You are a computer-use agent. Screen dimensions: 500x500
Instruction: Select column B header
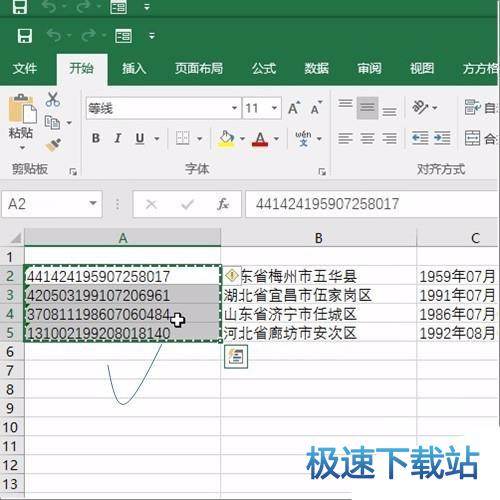click(x=318, y=238)
